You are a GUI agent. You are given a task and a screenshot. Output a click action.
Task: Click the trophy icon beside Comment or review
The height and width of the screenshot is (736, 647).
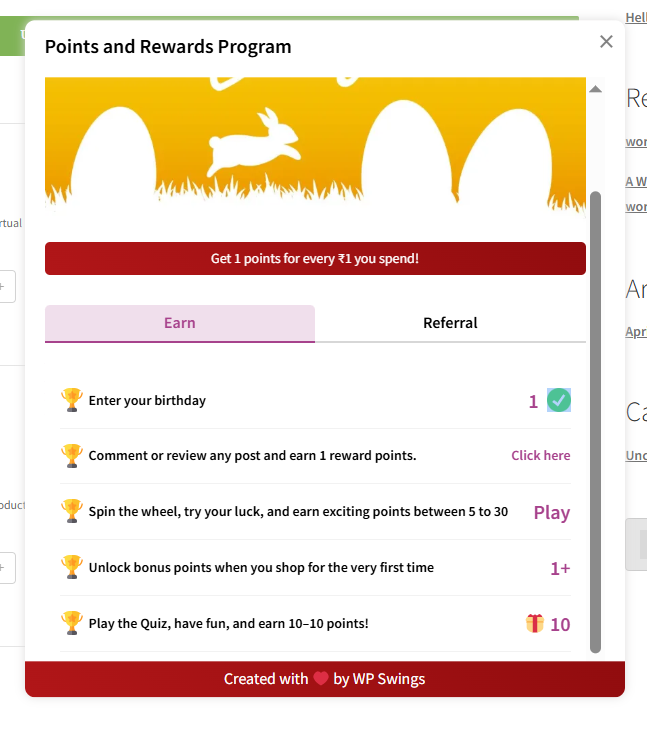72,456
